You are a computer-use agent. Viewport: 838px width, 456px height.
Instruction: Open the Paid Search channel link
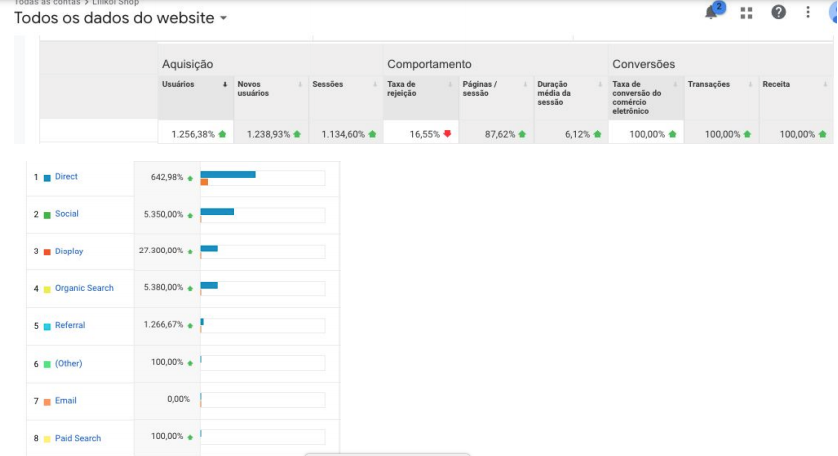pos(77,438)
